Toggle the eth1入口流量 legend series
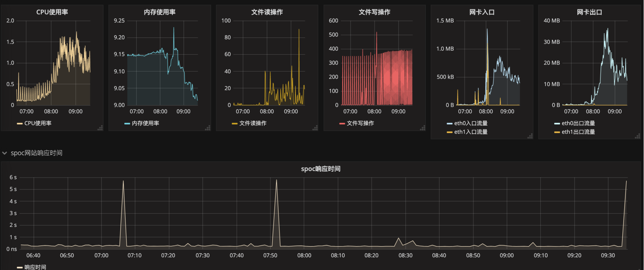The width and height of the screenshot is (644, 270). click(x=471, y=131)
